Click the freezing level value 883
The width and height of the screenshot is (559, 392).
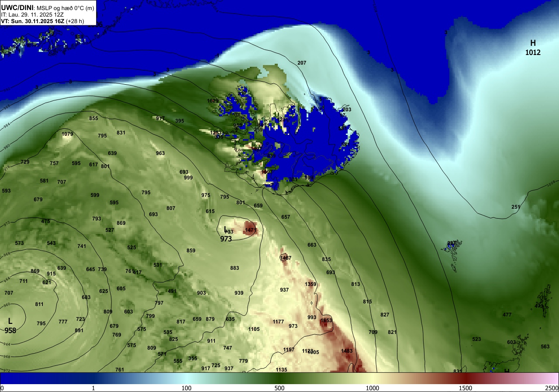pyautogui.click(x=235, y=268)
